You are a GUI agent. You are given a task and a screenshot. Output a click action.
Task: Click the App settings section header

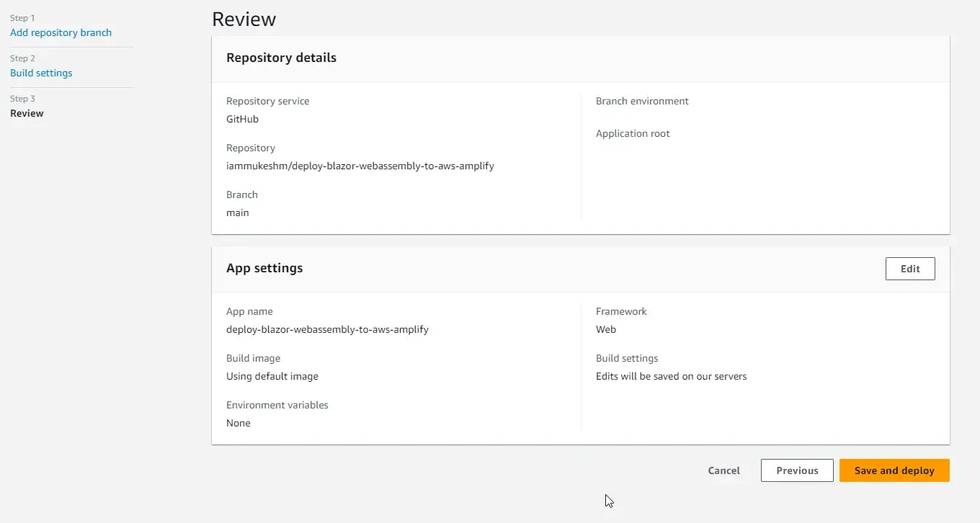tap(264, 267)
